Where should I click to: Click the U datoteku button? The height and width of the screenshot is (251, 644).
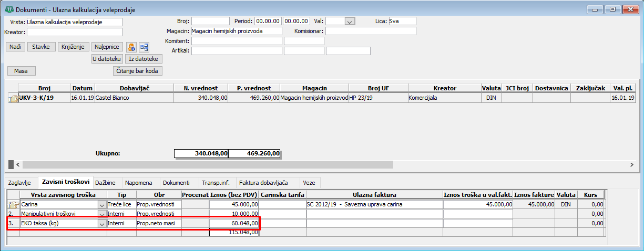tap(107, 59)
